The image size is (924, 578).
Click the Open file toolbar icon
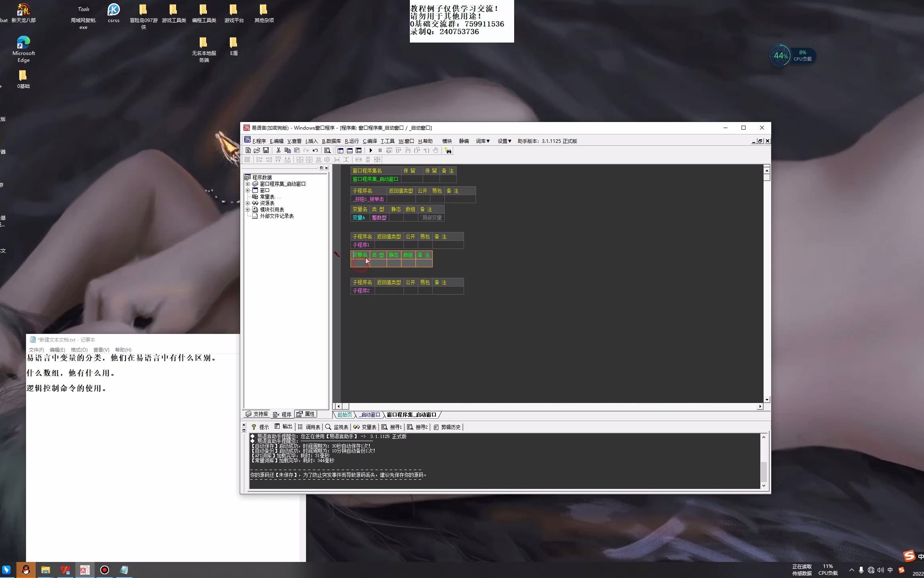pos(257,151)
